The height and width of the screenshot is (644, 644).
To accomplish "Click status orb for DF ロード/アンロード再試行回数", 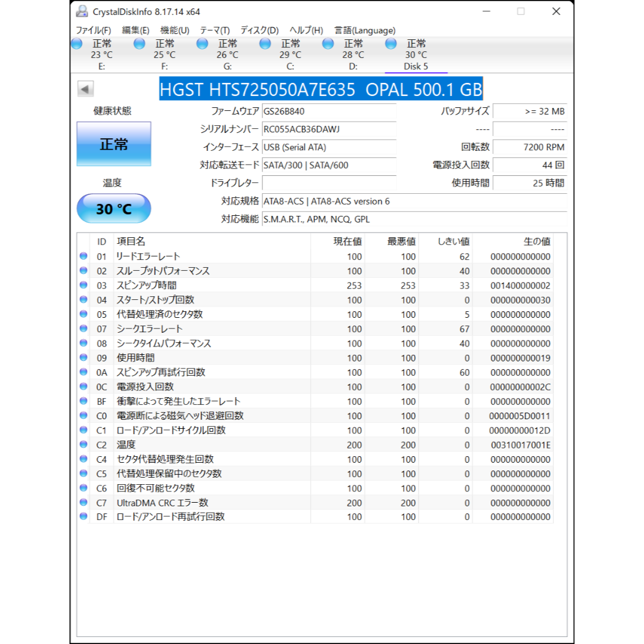I will pos(83,516).
